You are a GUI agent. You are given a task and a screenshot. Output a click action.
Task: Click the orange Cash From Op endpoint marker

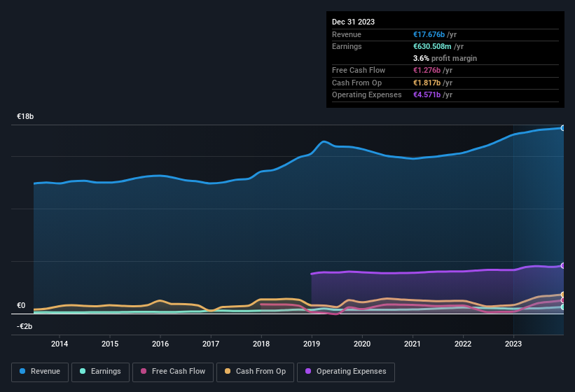[x=562, y=295]
